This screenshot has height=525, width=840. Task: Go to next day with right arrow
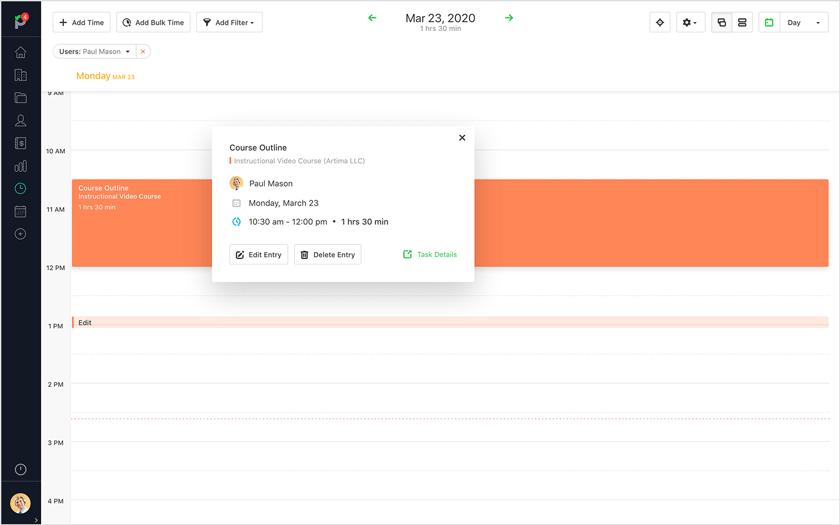(x=509, y=18)
